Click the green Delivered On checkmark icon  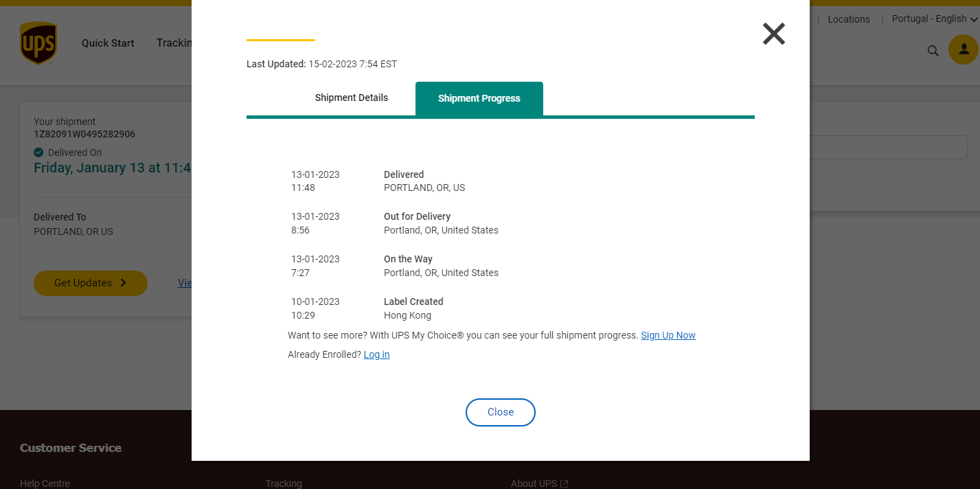(x=38, y=152)
